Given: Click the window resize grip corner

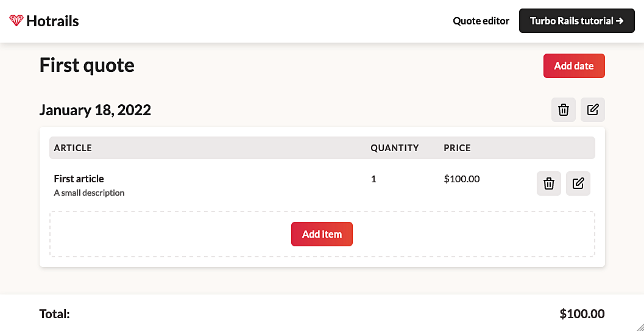Looking at the screenshot, I should (x=639, y=326).
